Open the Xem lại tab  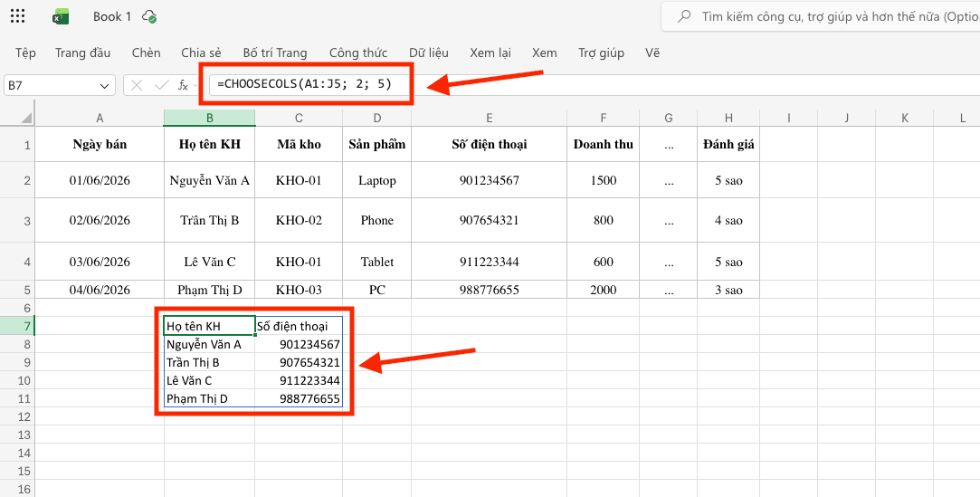(490, 53)
